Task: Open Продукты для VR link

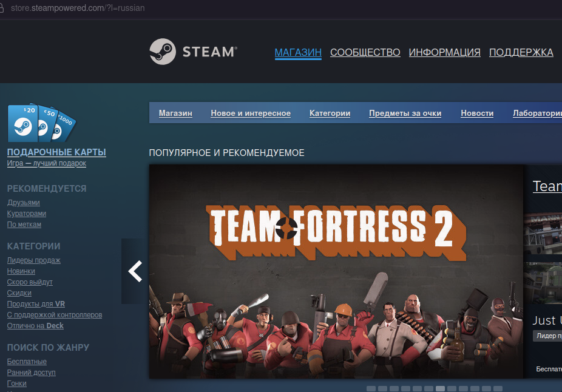Action: click(36, 304)
